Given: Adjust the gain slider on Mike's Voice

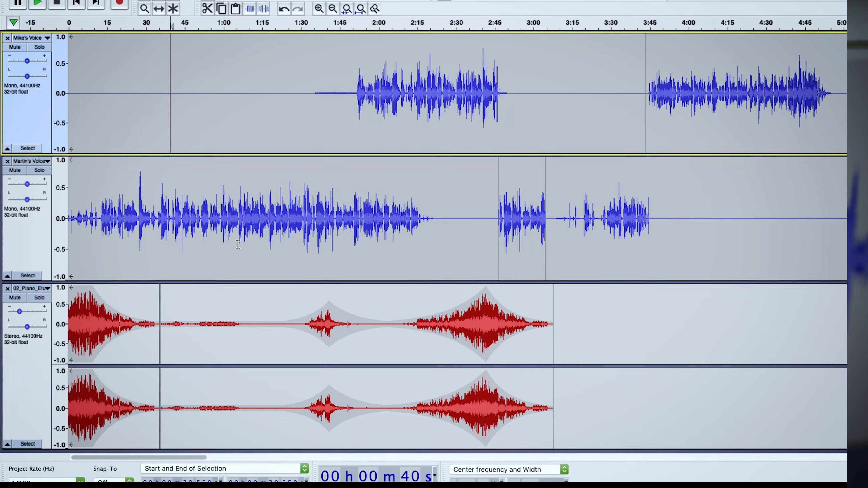Looking at the screenshot, I should pyautogui.click(x=27, y=61).
